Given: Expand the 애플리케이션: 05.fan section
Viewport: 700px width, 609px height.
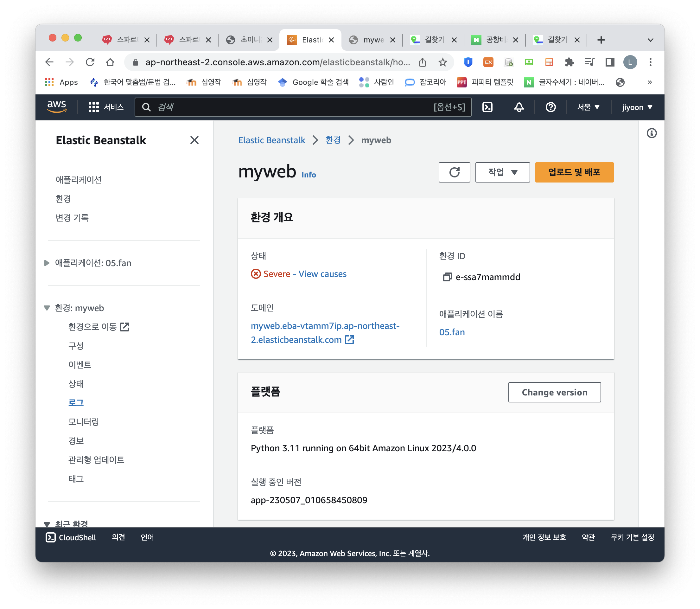Looking at the screenshot, I should coord(47,263).
